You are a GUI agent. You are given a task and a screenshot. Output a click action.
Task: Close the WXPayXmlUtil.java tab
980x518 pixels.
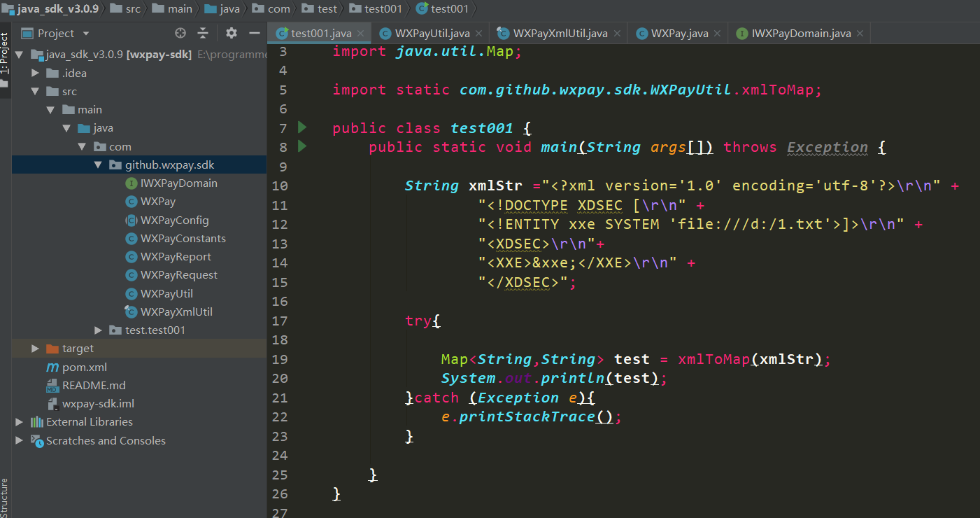click(x=616, y=34)
